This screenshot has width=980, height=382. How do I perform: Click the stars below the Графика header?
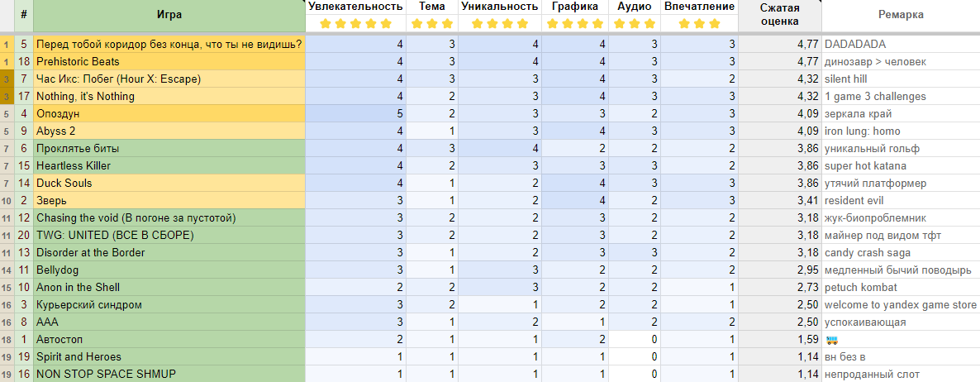575,24
